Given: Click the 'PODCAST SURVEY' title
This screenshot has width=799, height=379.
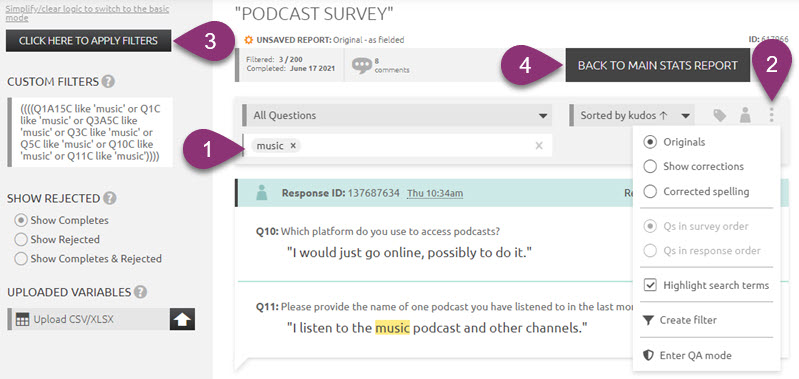Looking at the screenshot, I should pyautogui.click(x=314, y=14).
